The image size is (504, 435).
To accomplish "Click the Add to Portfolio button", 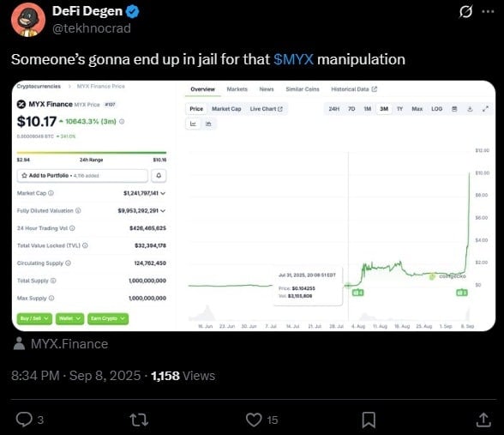I will tap(82, 176).
